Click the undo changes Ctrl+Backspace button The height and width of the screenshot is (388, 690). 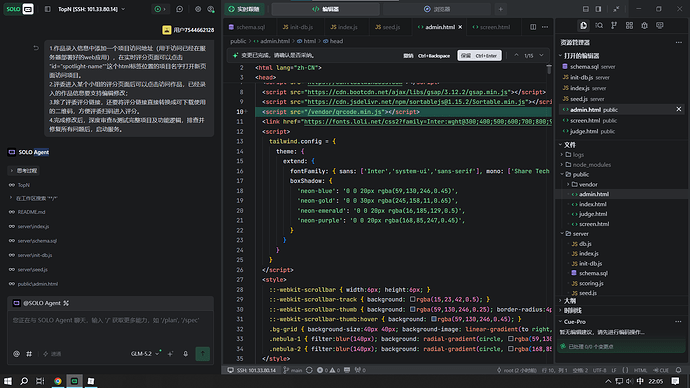[x=427, y=56]
